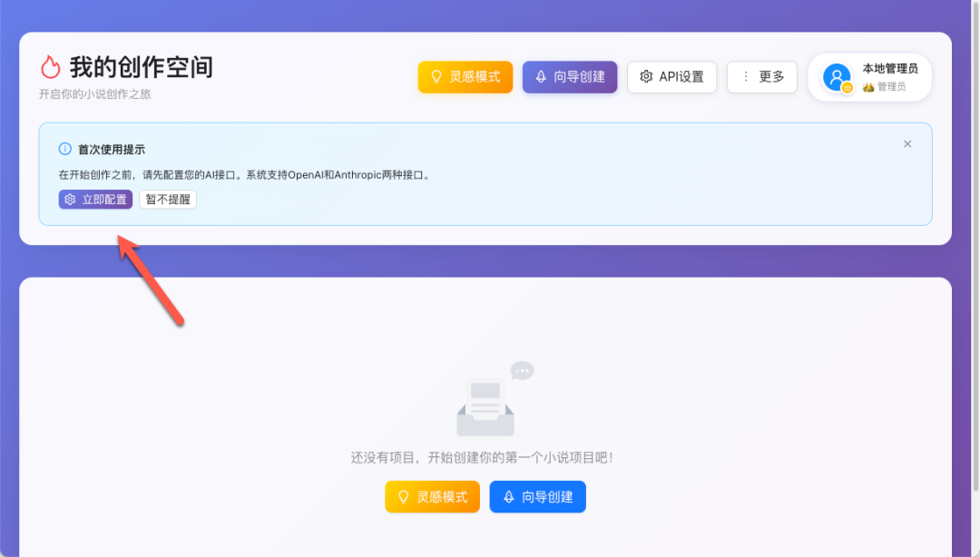Select 向导创建 from the header actions
The height and width of the screenshot is (557, 980).
click(x=569, y=77)
